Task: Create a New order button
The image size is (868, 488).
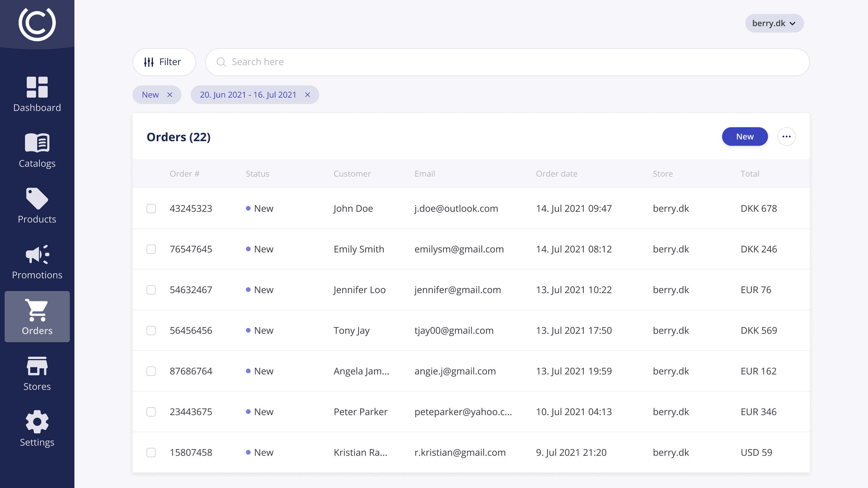Action: point(744,137)
